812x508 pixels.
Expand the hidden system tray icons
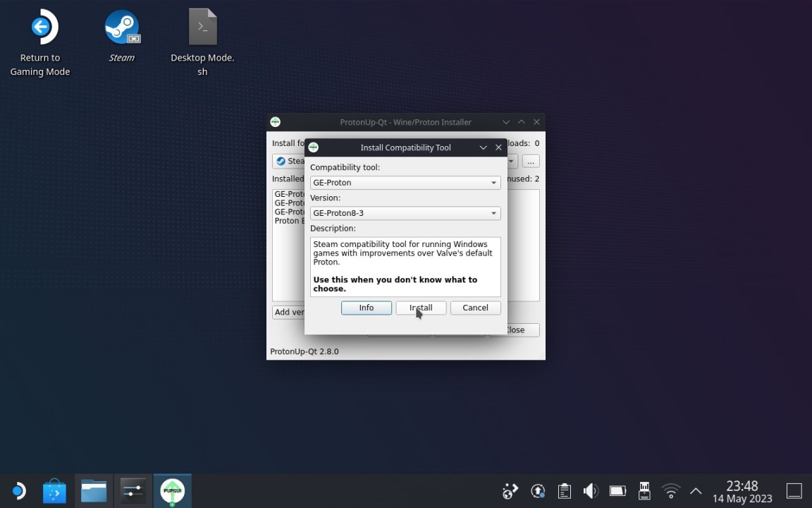pyautogui.click(x=696, y=490)
